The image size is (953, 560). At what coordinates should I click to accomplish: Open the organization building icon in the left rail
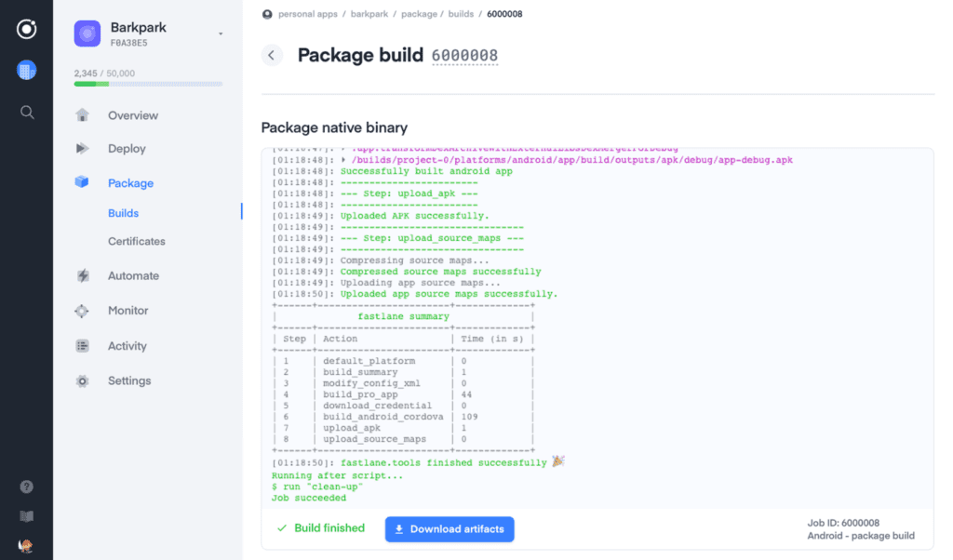pyautogui.click(x=26, y=70)
